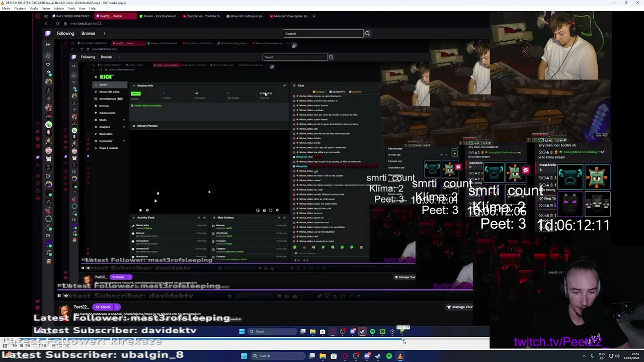
Task: Open the VLC View menu
Action: pyautogui.click(x=82, y=9)
